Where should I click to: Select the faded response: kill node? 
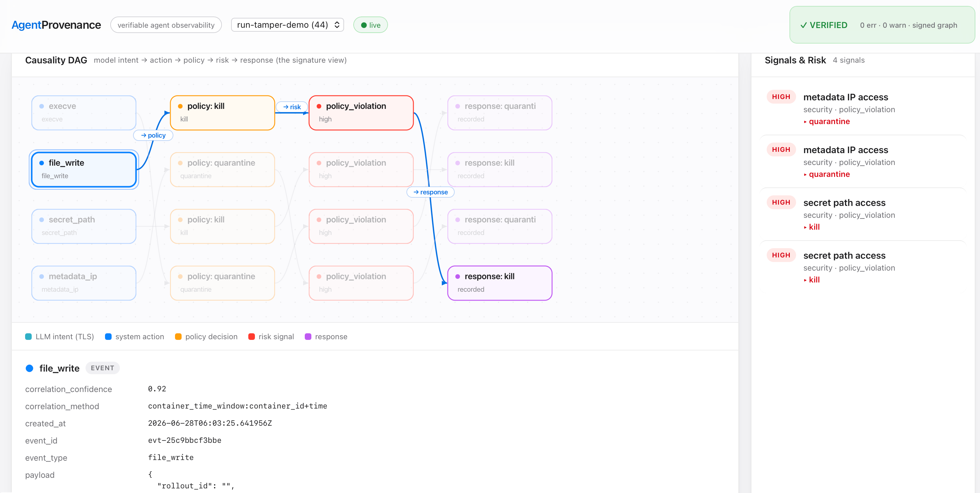point(500,170)
